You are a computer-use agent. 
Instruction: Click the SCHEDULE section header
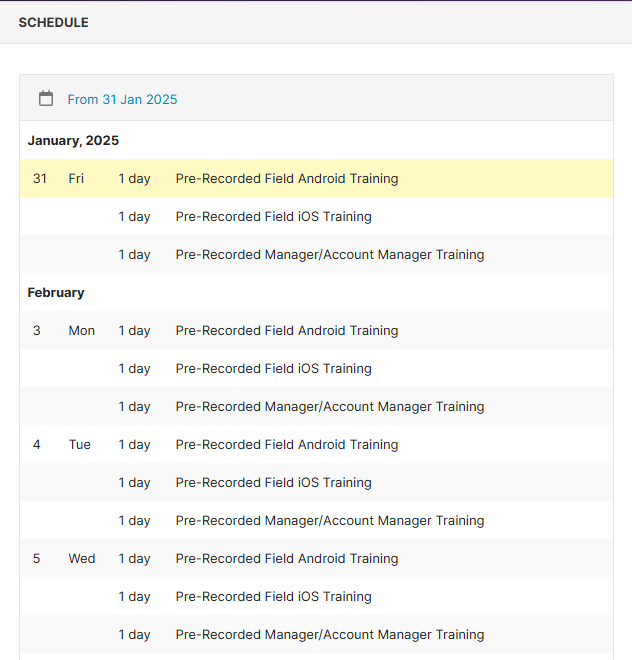[53, 22]
